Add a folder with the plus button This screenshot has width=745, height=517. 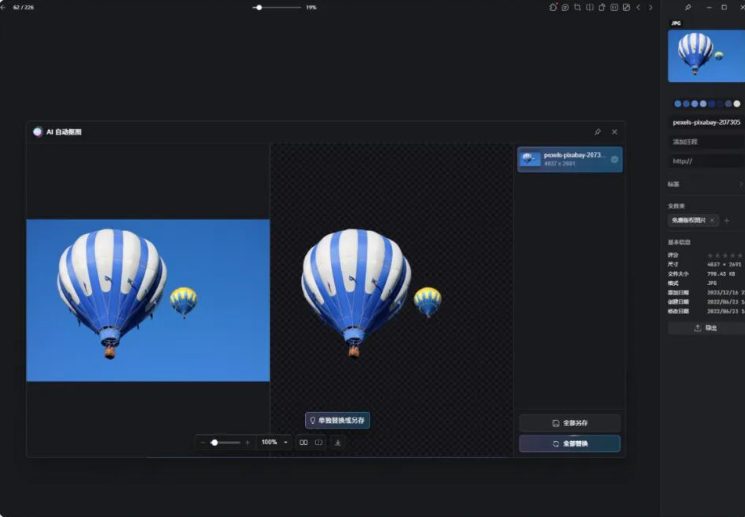(x=727, y=220)
